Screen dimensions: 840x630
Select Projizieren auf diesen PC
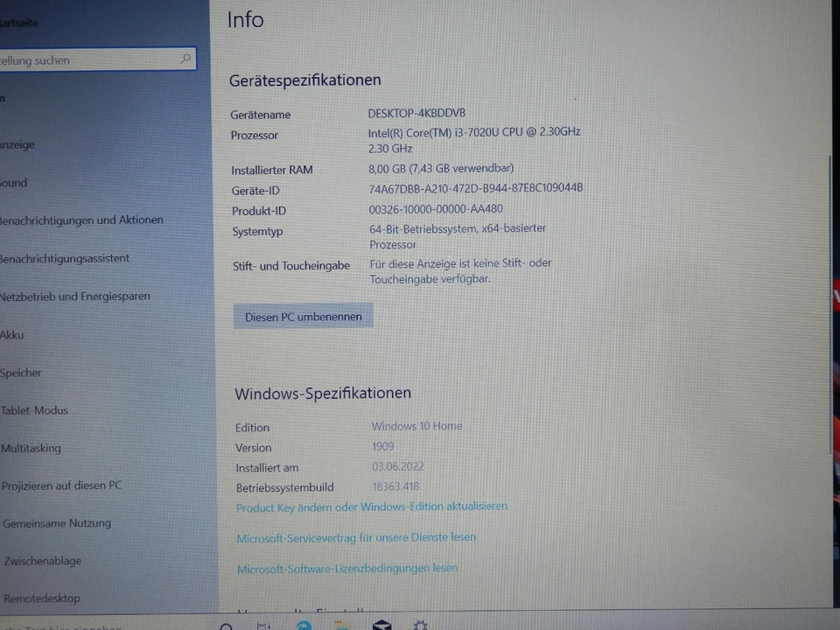pos(62,486)
